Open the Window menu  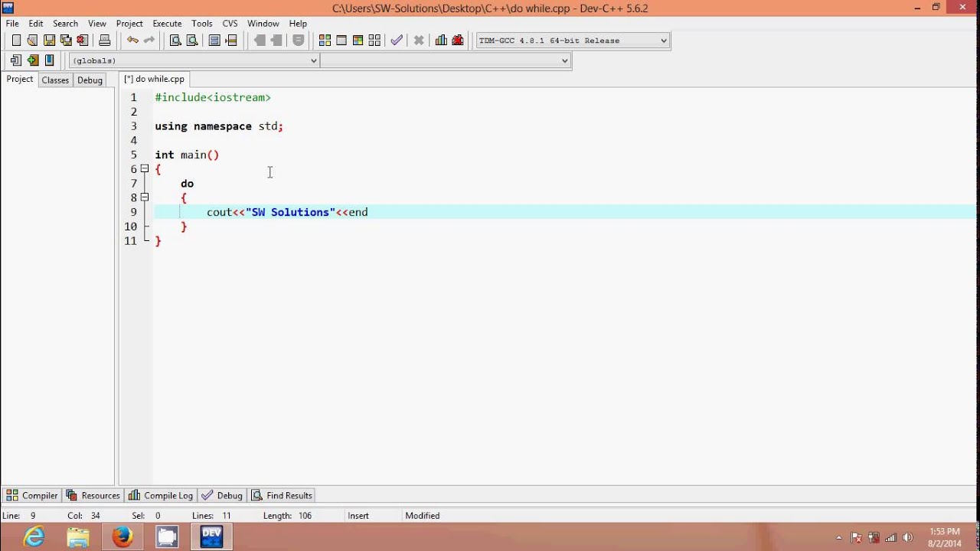coord(263,24)
